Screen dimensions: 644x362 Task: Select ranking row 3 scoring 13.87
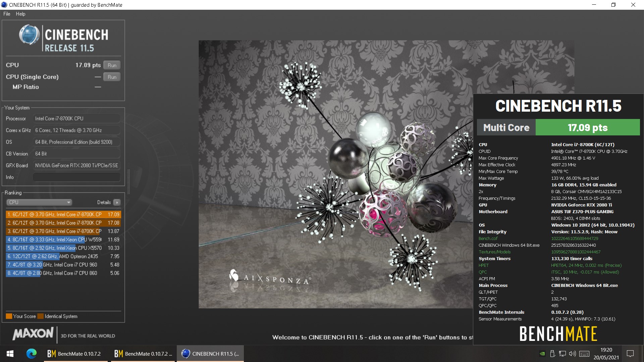tap(63, 231)
